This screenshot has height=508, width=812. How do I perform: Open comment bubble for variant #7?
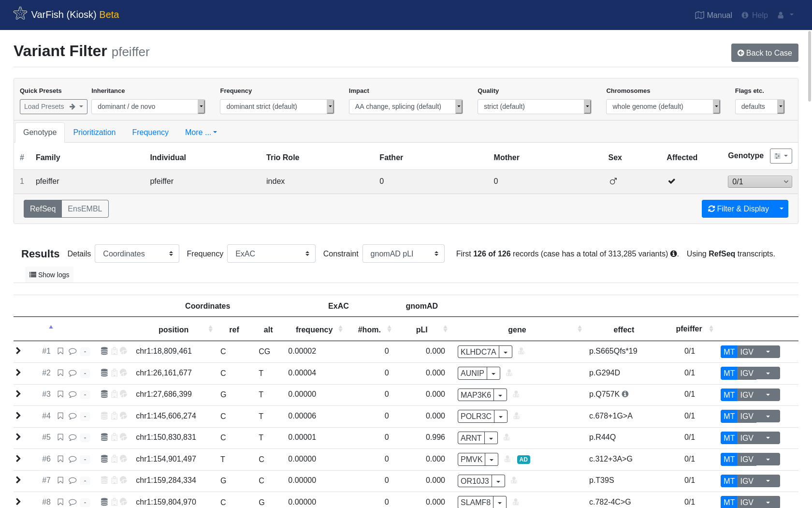[72, 480]
